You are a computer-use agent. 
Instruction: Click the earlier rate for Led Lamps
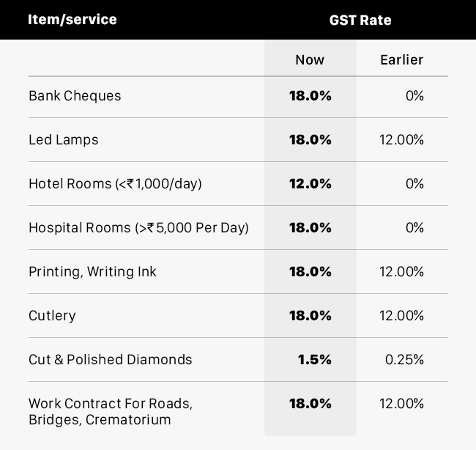coord(401,140)
